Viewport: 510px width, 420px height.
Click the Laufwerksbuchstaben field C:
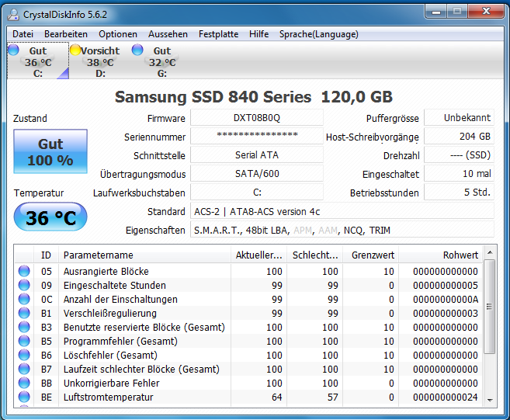click(x=257, y=193)
